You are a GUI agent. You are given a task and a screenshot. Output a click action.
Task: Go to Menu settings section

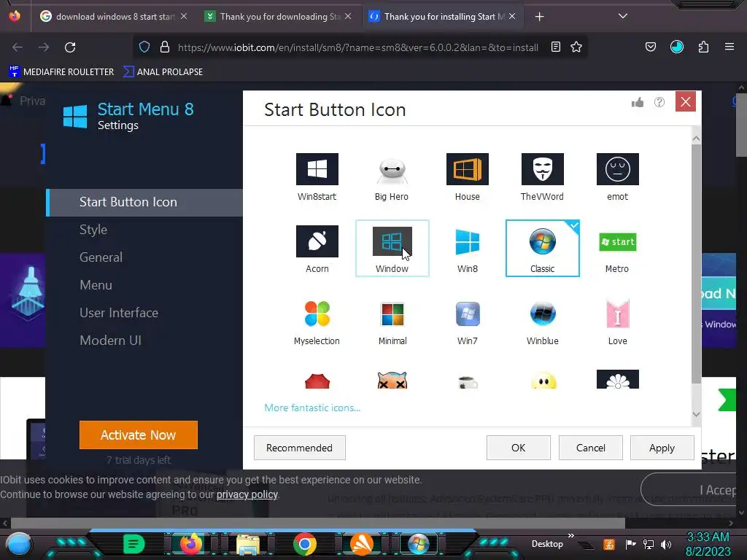[x=96, y=285]
